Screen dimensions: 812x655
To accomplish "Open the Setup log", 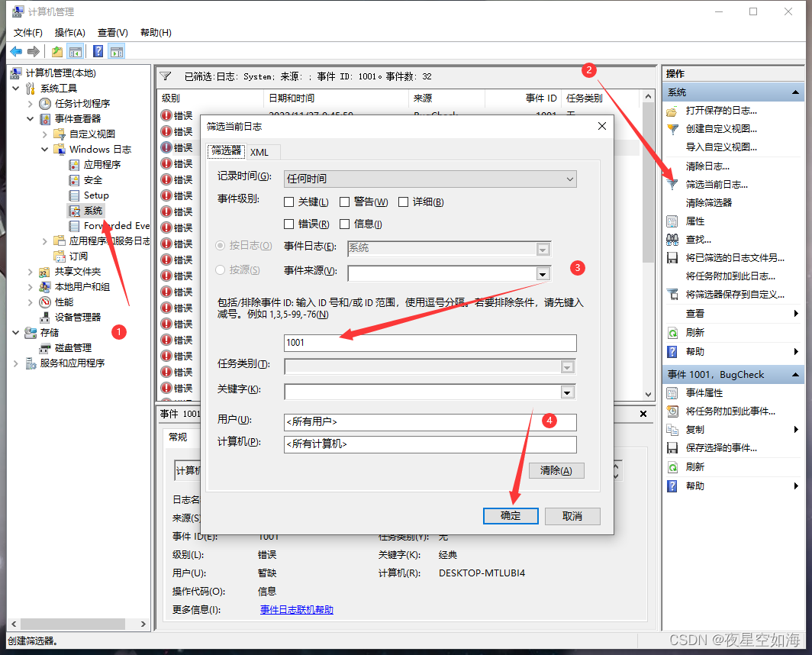I will click(x=96, y=195).
